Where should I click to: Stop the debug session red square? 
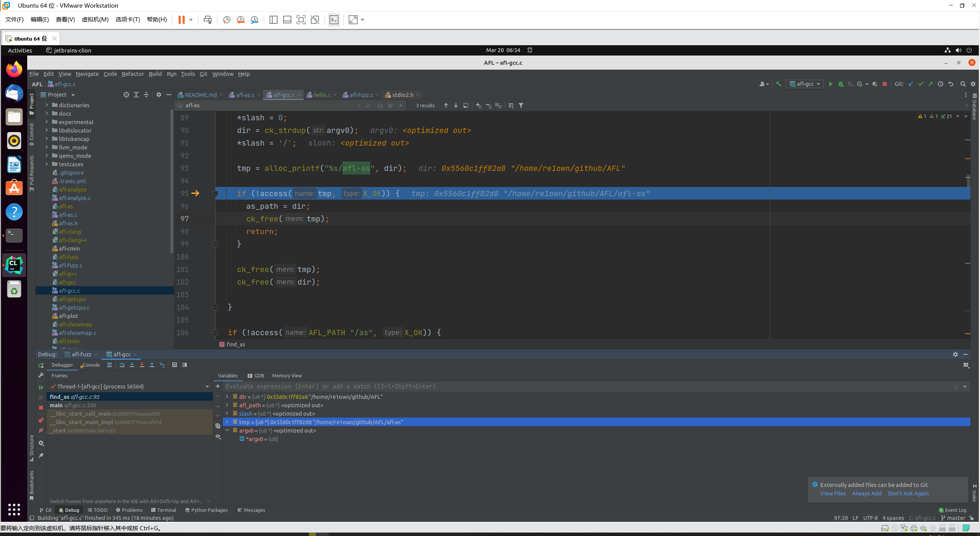click(41, 408)
